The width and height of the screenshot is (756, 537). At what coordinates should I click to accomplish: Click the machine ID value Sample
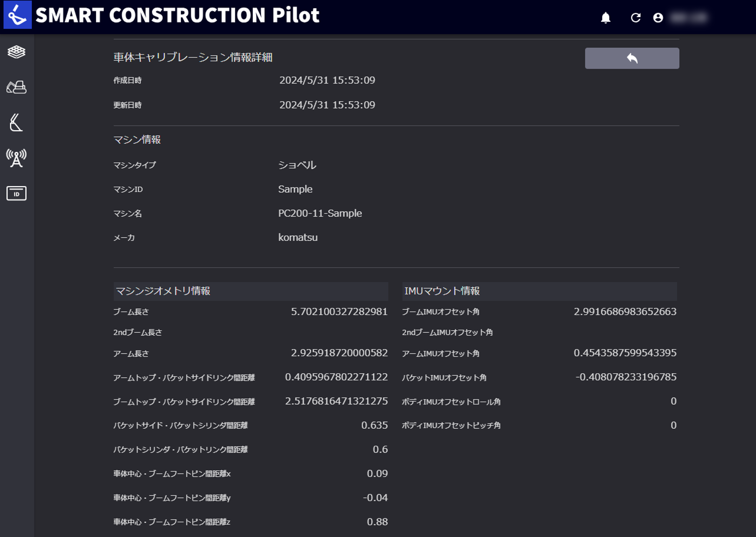point(295,189)
